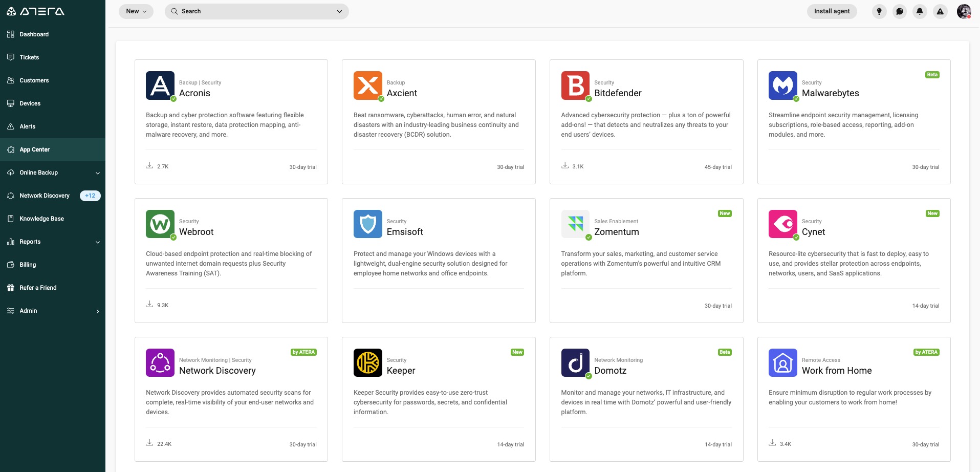
Task: Click the New badge on Keeper card
Action: [x=517, y=352]
